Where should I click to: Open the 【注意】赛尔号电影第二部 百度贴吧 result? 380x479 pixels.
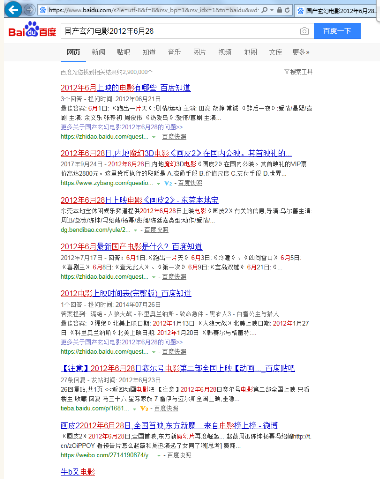click(178, 368)
